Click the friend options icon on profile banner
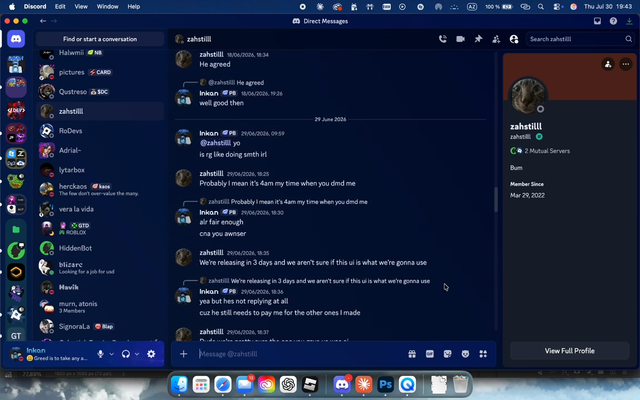This screenshot has height=400, width=640. coord(608,64)
